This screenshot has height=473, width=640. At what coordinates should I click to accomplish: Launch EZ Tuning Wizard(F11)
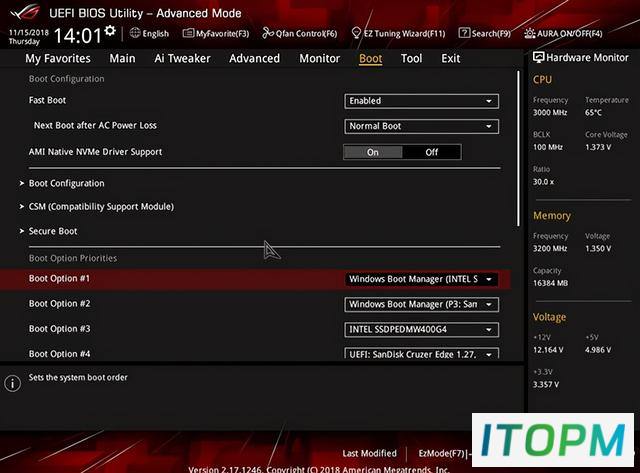tap(404, 33)
